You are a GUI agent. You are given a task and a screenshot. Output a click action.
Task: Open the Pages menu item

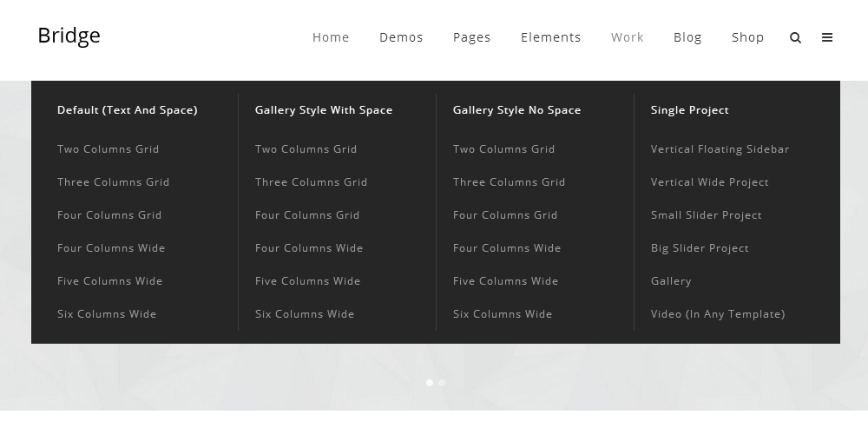[x=471, y=37]
